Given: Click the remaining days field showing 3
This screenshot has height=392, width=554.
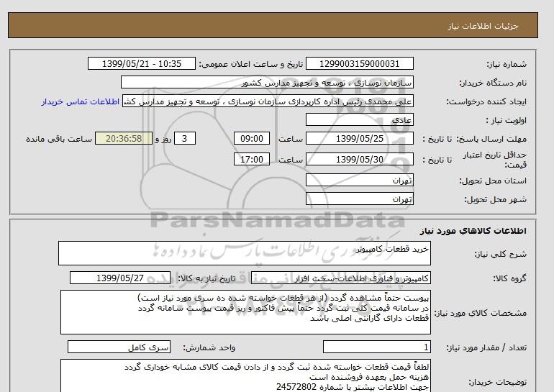Looking at the screenshot, I should [184, 138].
